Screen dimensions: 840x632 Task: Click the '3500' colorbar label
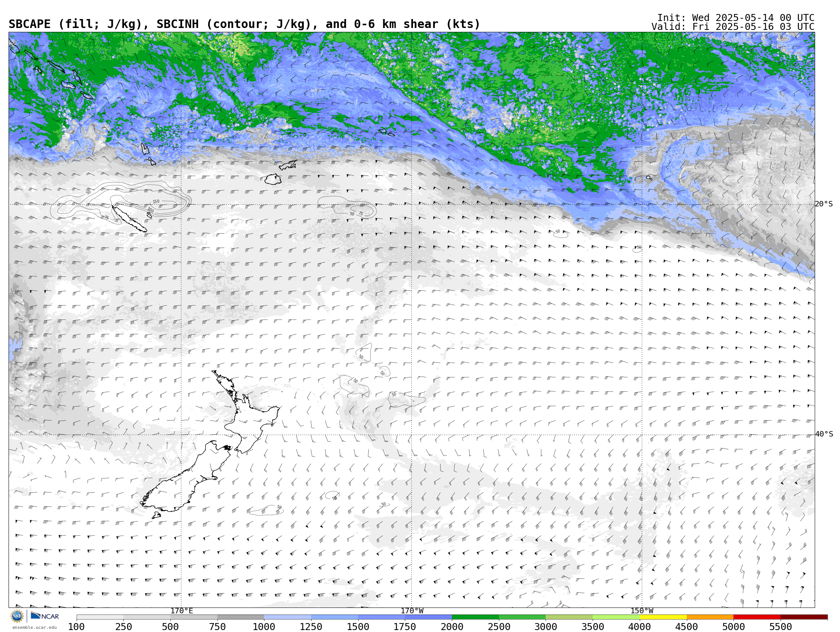tap(593, 627)
